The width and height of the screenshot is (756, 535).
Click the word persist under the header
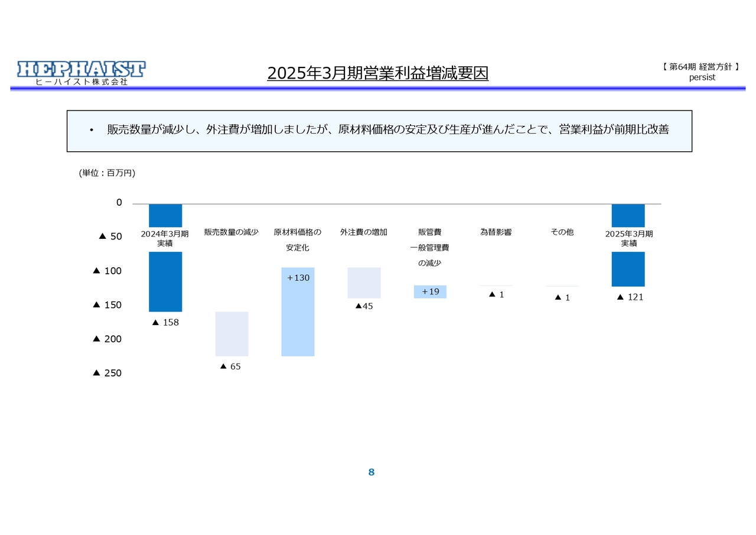tap(702, 77)
